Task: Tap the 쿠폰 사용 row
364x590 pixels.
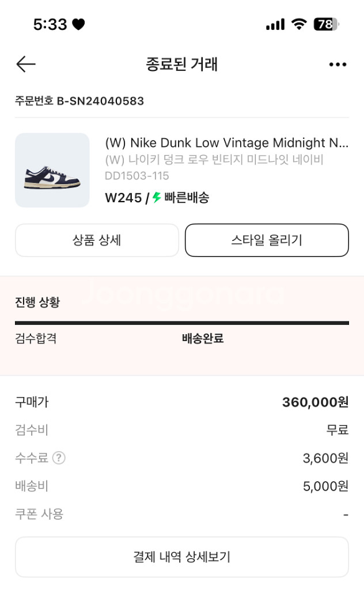Action: tap(182, 513)
